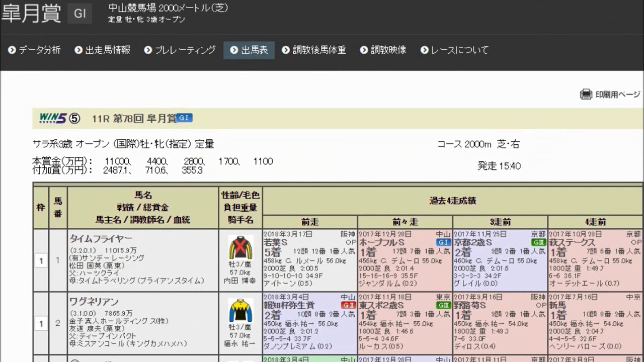This screenshot has width=644, height=362.
Task: Click the GIII badge on 東スポ2歳S
Action: (x=443, y=305)
